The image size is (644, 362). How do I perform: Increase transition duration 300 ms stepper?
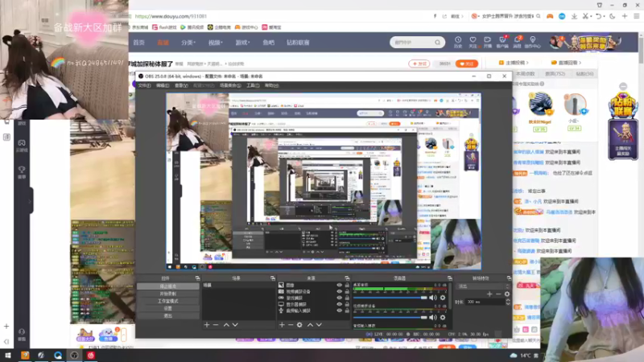[508, 300]
